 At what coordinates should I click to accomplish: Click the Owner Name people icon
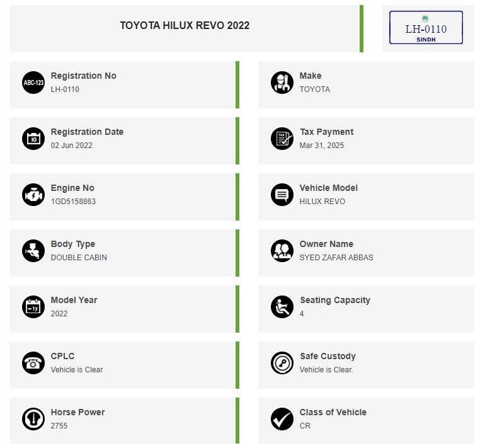click(282, 251)
